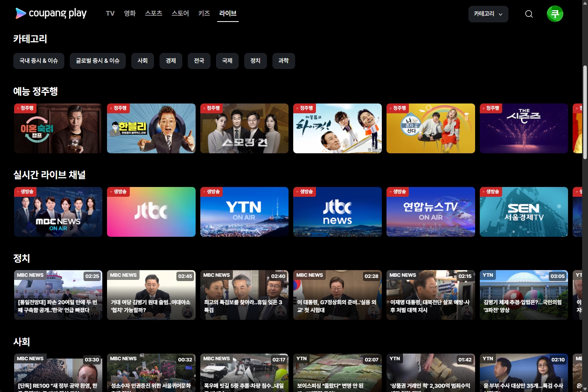
Task: Select the 글로벌 증시 & 이슈 category
Action: click(98, 61)
